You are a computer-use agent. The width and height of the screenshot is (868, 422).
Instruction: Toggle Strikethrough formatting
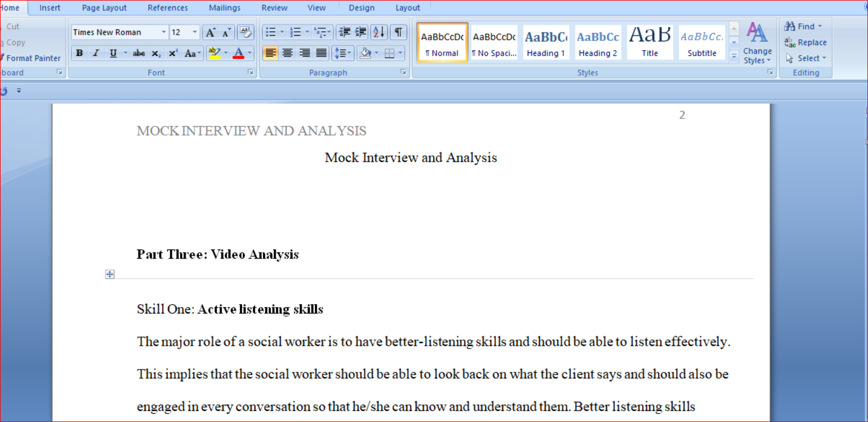(x=139, y=53)
